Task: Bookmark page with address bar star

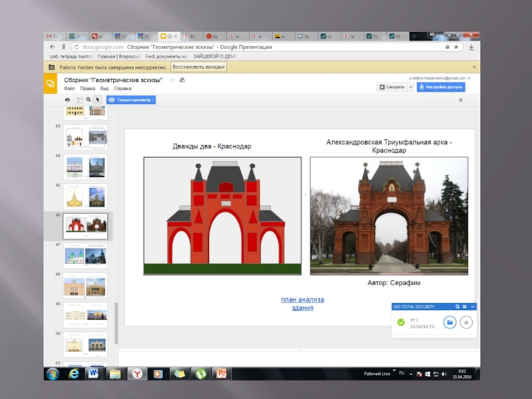Action: click(456, 47)
